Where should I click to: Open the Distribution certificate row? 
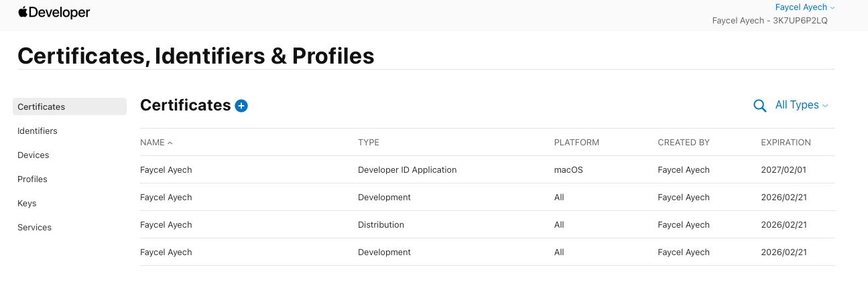pos(381,225)
